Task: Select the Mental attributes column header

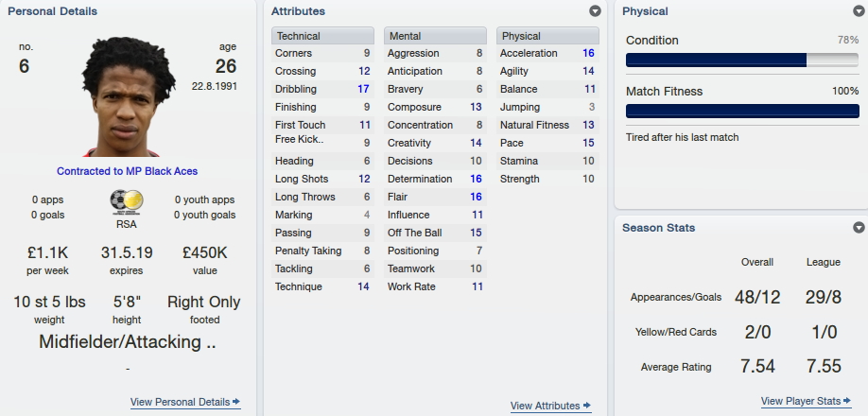Action: tap(435, 36)
